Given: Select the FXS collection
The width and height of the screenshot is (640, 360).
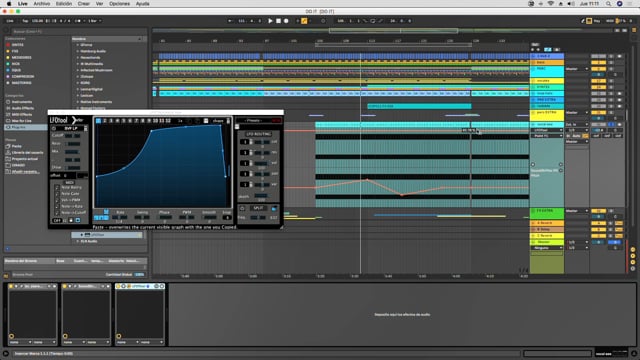Looking at the screenshot, I should (x=15, y=51).
